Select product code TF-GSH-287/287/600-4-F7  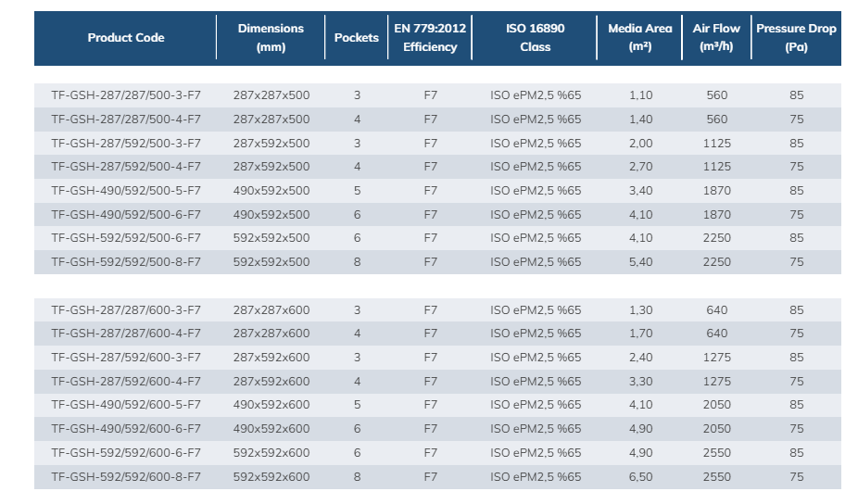click(126, 334)
